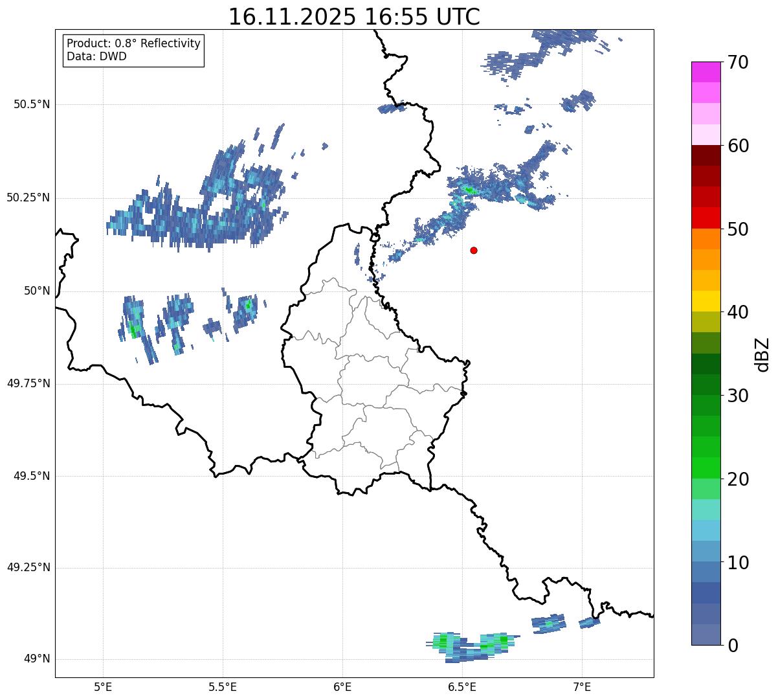Viewport: 778px width, 700px height.
Task: Click the 49.75°N latitude label
Action: [x=28, y=383]
